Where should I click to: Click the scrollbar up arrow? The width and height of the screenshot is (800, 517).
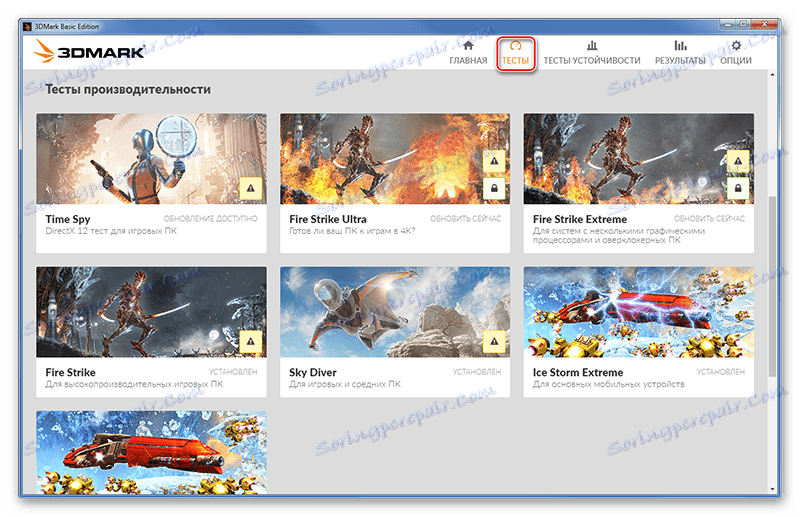click(x=772, y=75)
